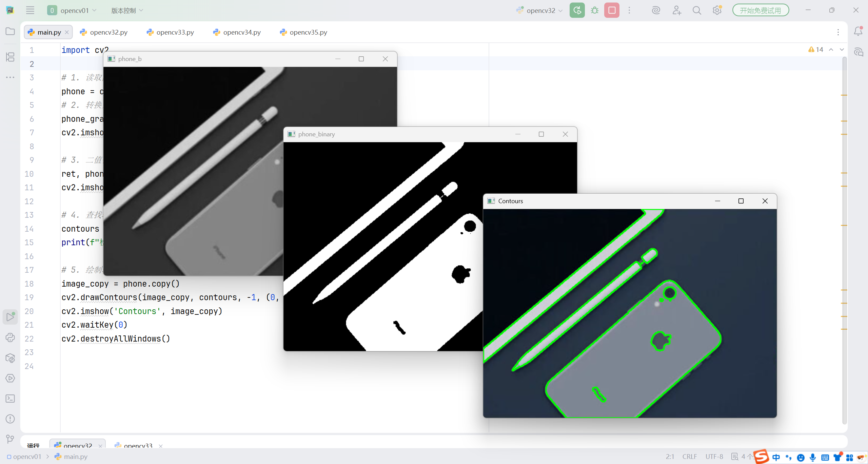
Task: Stop the running program
Action: coord(612,11)
